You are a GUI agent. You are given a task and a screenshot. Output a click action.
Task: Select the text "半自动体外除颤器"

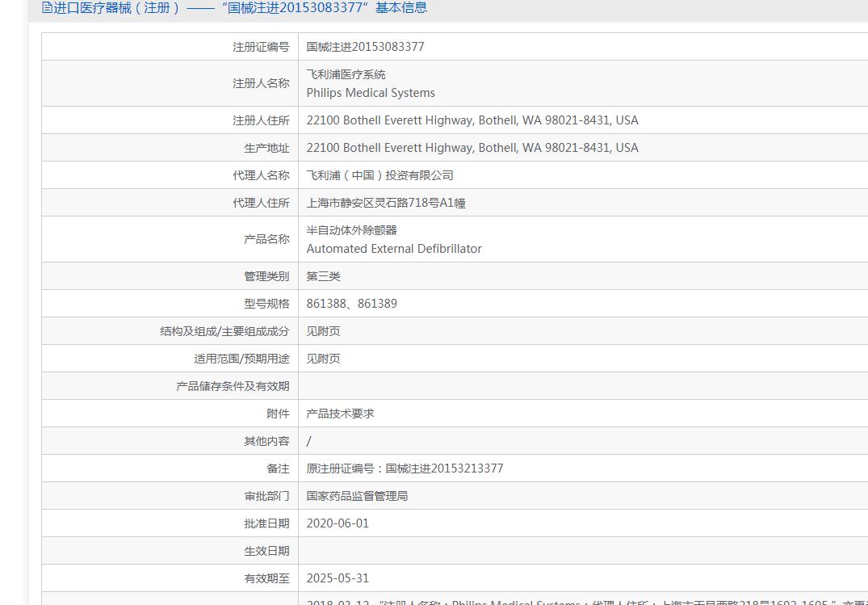(352, 230)
